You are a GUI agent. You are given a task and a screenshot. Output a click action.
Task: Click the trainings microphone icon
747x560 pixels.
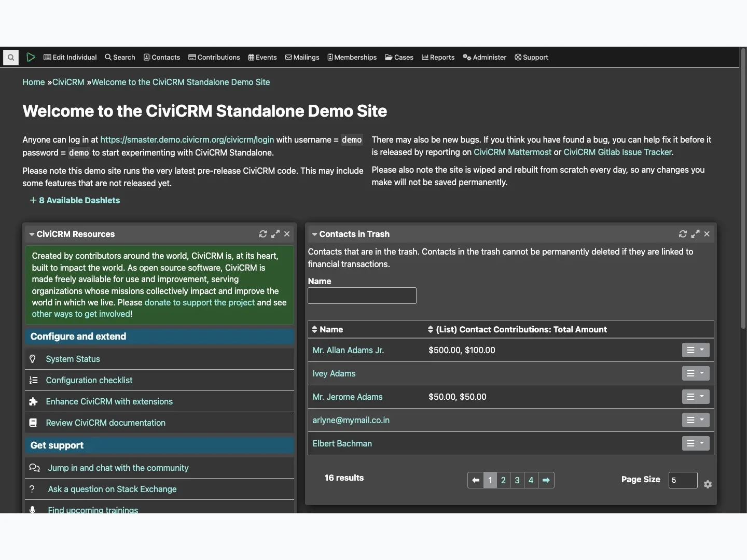(x=33, y=510)
